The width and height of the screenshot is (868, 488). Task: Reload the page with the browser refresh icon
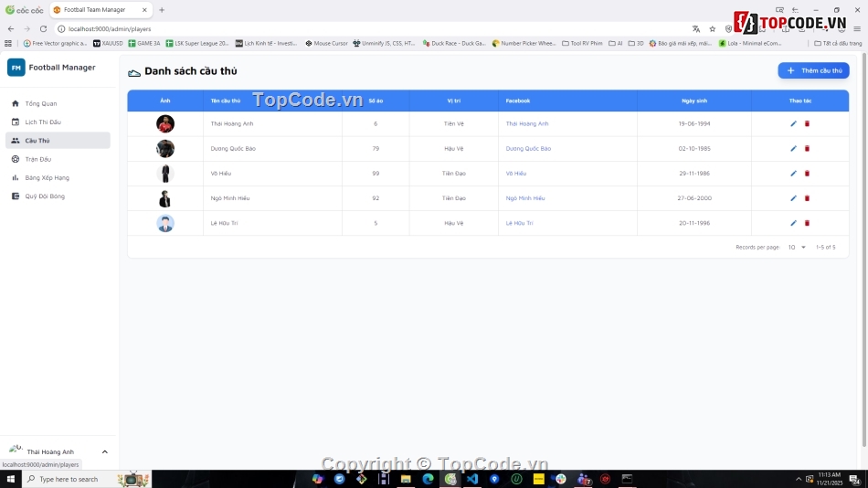[43, 29]
